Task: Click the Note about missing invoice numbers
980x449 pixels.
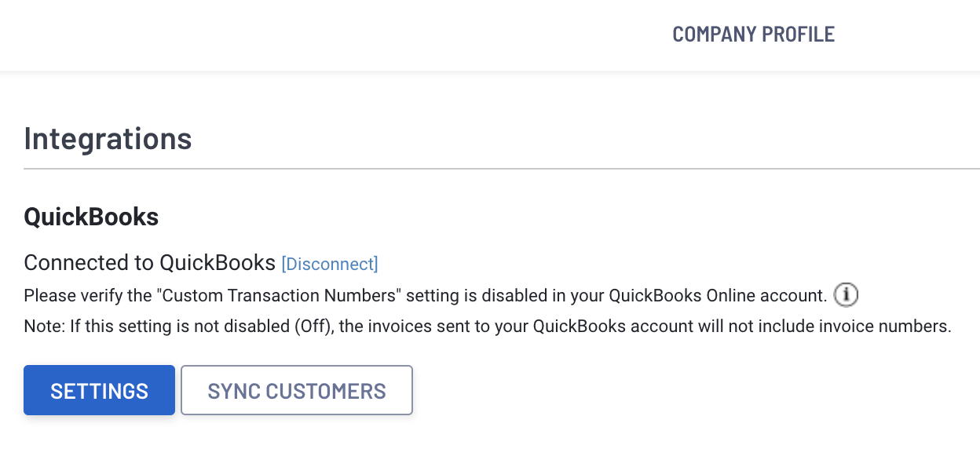Action: pos(488,326)
